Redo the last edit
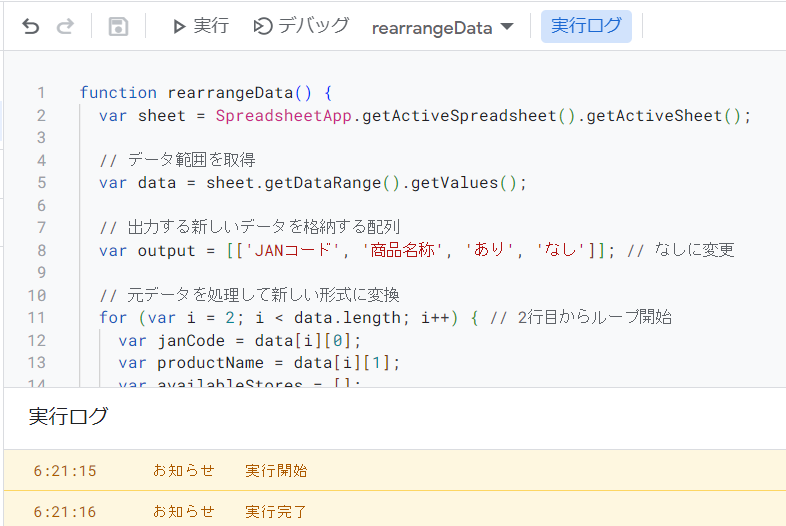786x526 pixels. click(65, 26)
